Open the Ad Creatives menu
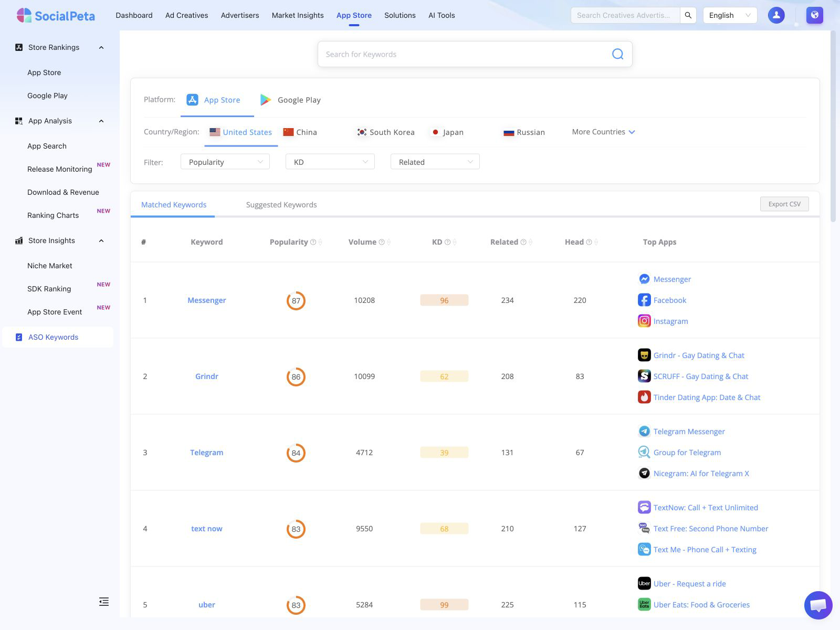The image size is (840, 630). point(186,15)
